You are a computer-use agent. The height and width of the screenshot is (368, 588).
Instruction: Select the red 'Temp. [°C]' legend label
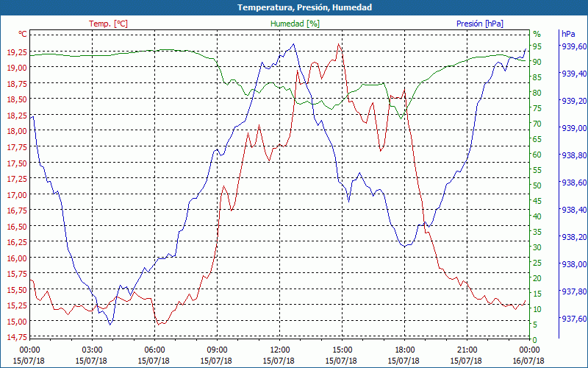pos(108,24)
